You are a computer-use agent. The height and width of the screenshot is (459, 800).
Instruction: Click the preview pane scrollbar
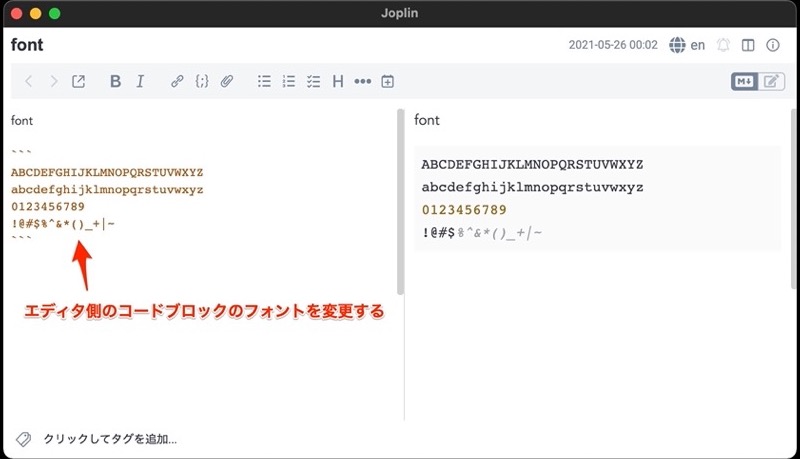pos(794,199)
